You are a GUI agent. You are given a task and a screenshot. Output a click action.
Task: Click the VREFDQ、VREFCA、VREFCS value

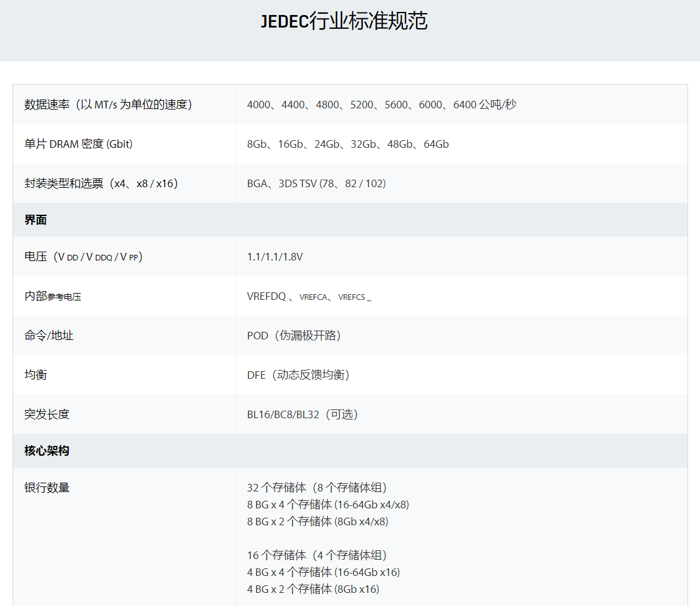pos(309,297)
